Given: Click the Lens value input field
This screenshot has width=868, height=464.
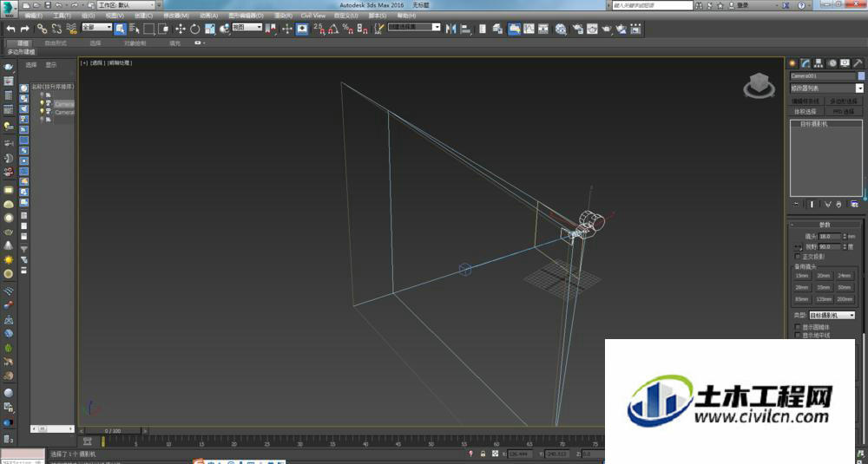Looking at the screenshot, I should click(831, 236).
